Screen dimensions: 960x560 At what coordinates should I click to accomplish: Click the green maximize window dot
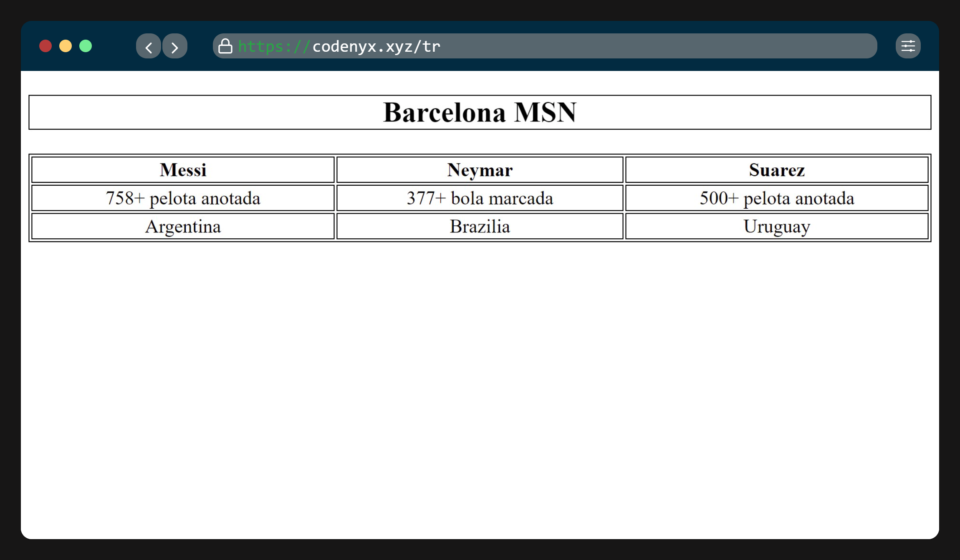coord(86,46)
